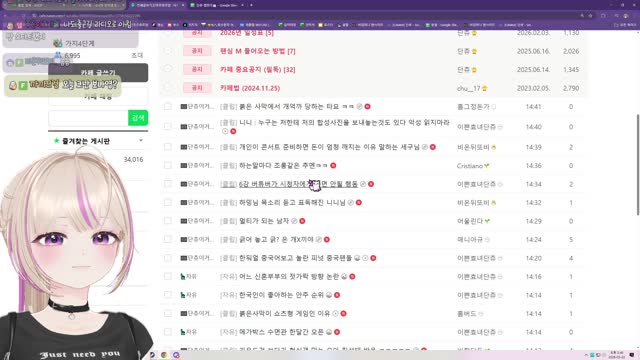Click green sprout badge next to 어울린다

coord(487,221)
